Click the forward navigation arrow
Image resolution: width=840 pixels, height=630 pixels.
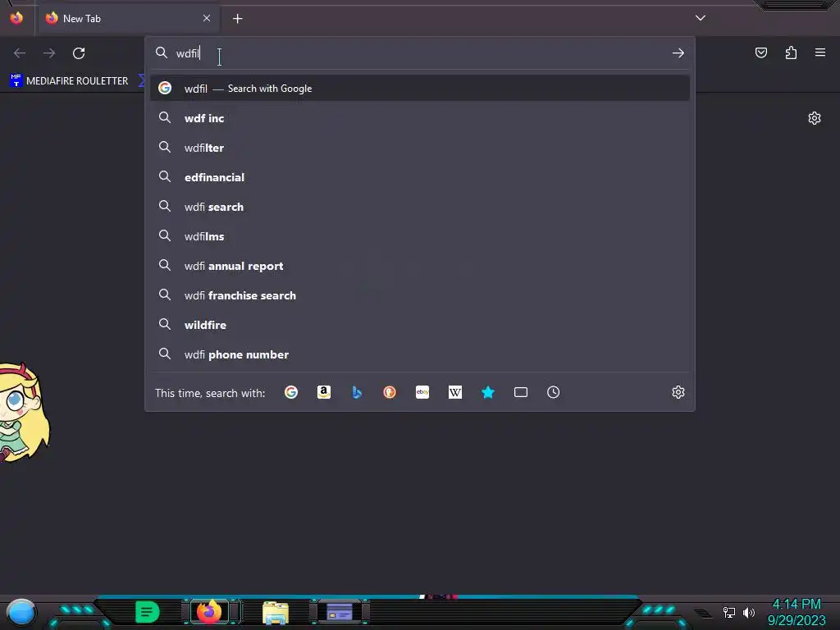(x=49, y=53)
